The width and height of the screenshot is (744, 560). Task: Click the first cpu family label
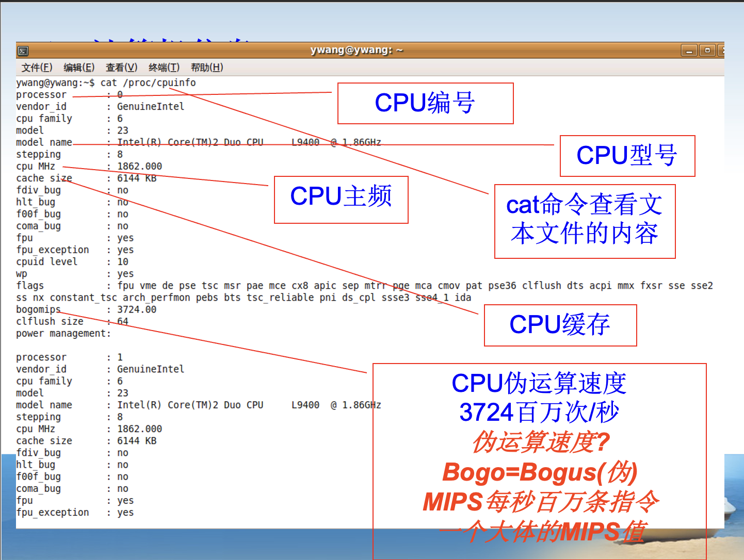44,118
